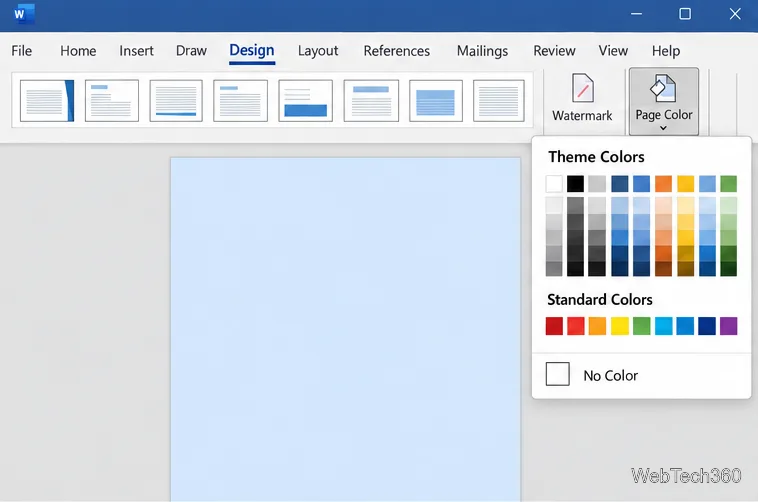
Task: Choose the black theme color swatch
Action: (x=575, y=184)
